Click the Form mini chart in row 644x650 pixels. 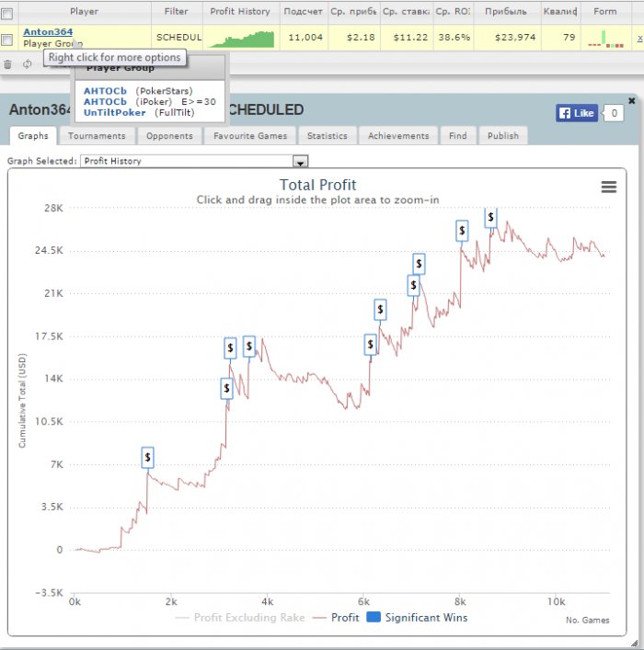point(606,39)
